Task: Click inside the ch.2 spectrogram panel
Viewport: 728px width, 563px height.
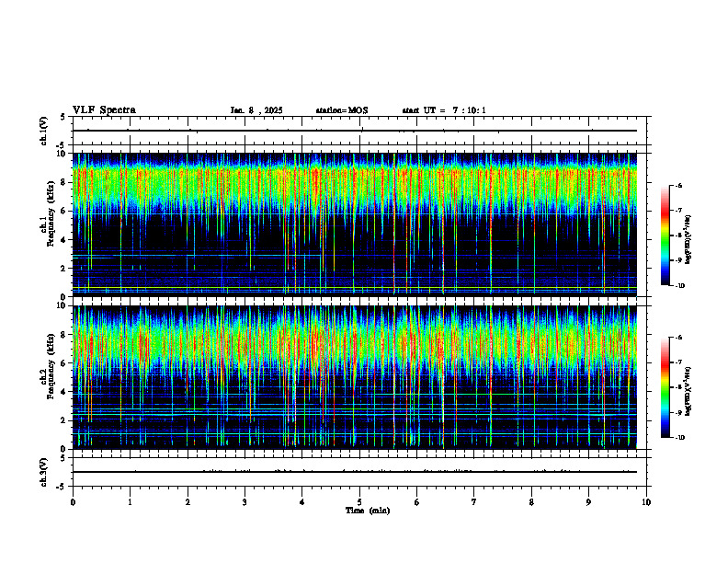Action: [355, 377]
